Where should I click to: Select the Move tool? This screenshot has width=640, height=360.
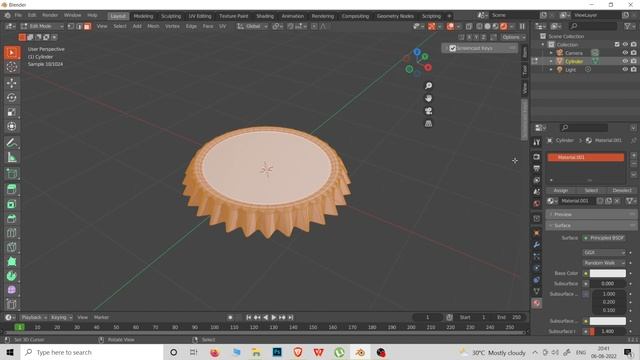(11, 83)
